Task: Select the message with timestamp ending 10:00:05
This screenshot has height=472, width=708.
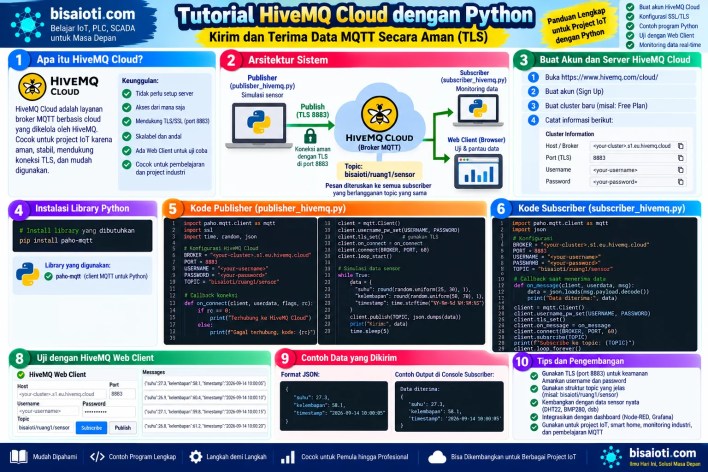Action: (205, 383)
